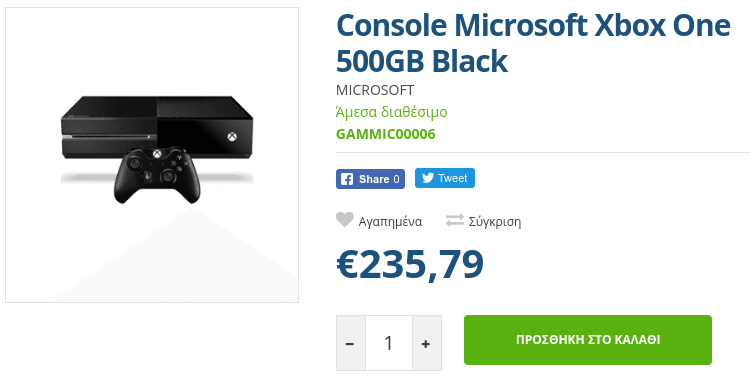This screenshot has width=750, height=378.
Task: Decrease quantity with the minus button
Action: point(351,343)
